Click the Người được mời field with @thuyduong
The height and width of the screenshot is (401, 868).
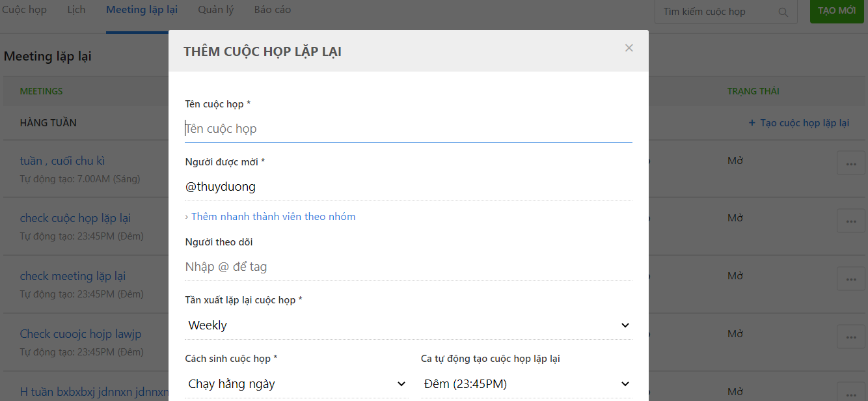pyautogui.click(x=409, y=187)
